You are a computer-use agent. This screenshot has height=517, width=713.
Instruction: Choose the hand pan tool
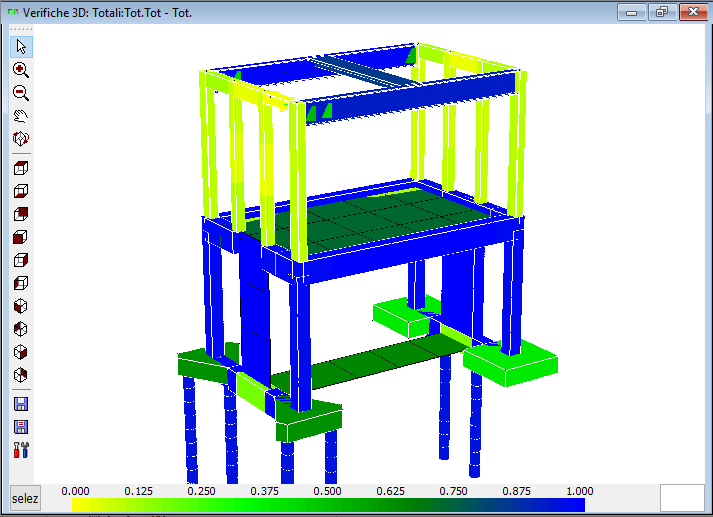coord(21,116)
